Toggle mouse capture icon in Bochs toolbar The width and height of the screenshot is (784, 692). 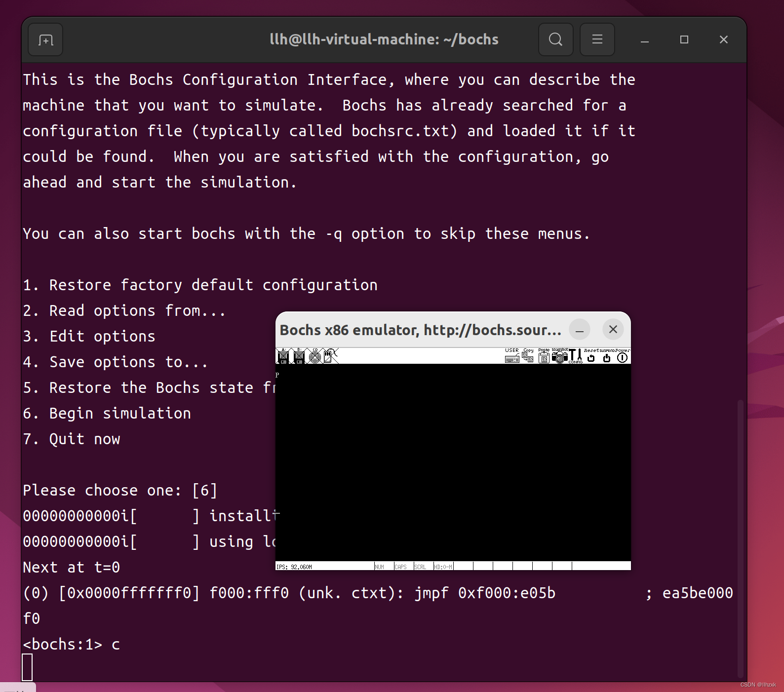click(x=330, y=355)
